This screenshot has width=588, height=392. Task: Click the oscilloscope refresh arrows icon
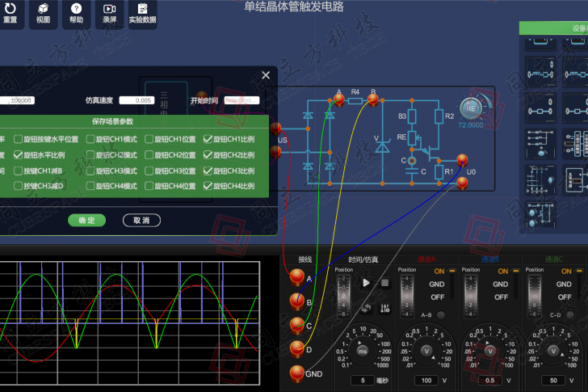click(x=366, y=308)
